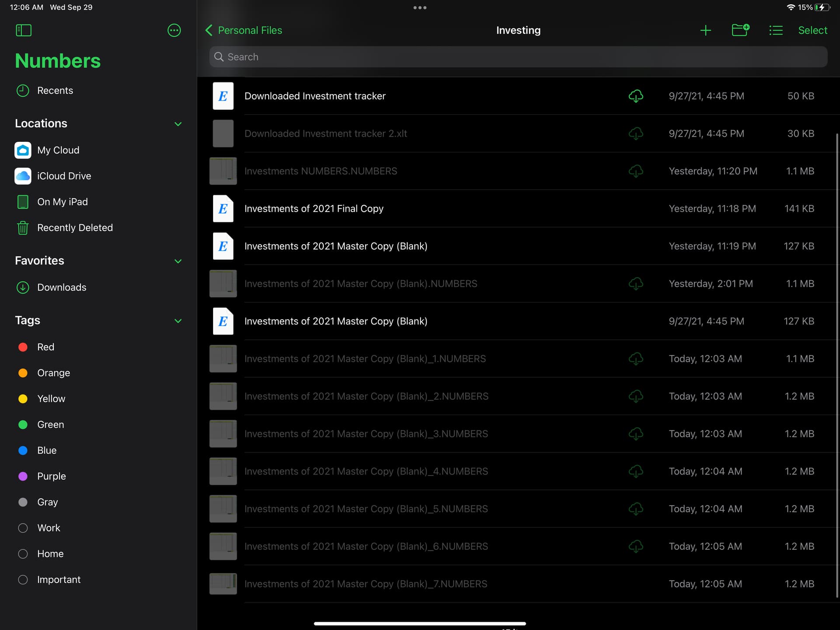Collapse the Favorites section
The height and width of the screenshot is (630, 840).
point(178,261)
